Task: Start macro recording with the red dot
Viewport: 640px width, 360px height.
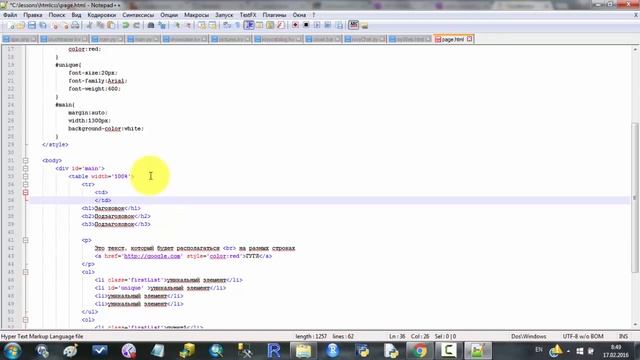Action: click(x=295, y=25)
